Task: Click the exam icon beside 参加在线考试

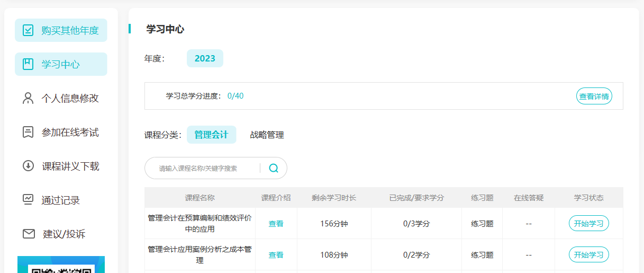Action: point(28,132)
